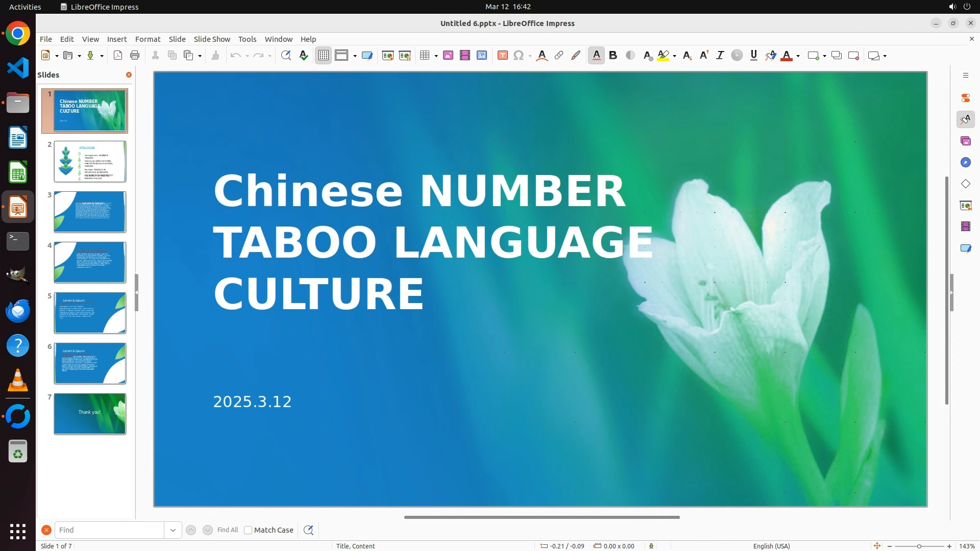The width and height of the screenshot is (980, 551).
Task: Toggle the Display Grid button
Action: pos(324,56)
